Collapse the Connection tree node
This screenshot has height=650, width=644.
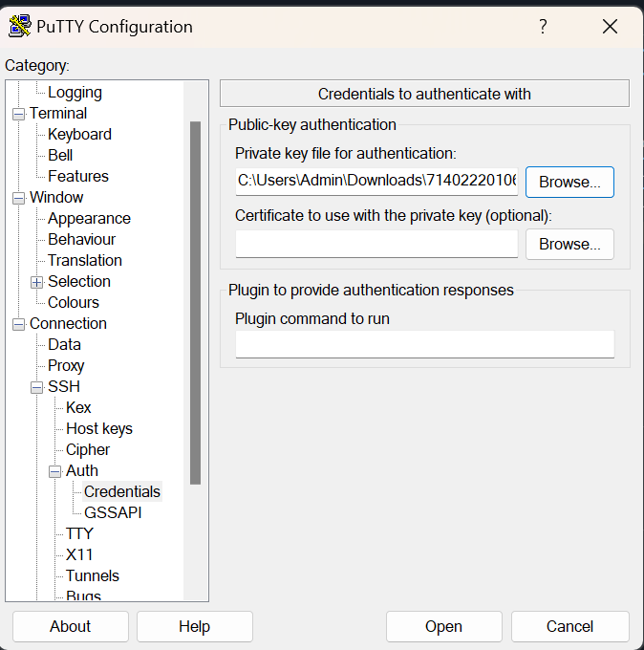point(19,324)
